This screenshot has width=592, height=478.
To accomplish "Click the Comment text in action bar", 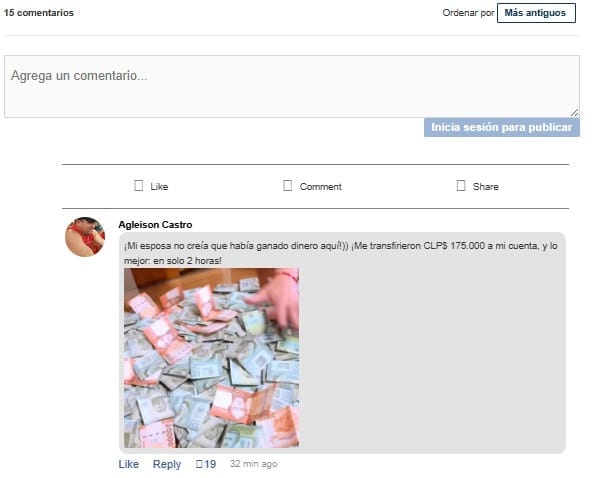I will point(321,187).
